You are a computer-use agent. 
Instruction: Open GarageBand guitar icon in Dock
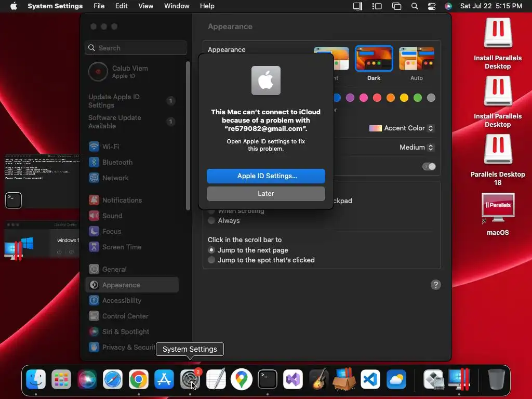click(x=318, y=379)
